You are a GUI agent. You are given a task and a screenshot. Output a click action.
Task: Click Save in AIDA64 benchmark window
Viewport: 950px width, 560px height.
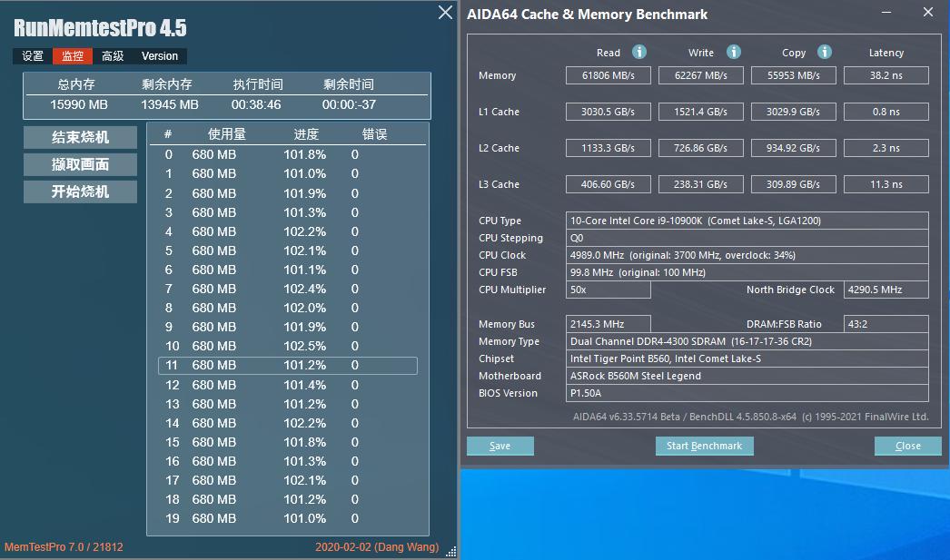(x=500, y=446)
